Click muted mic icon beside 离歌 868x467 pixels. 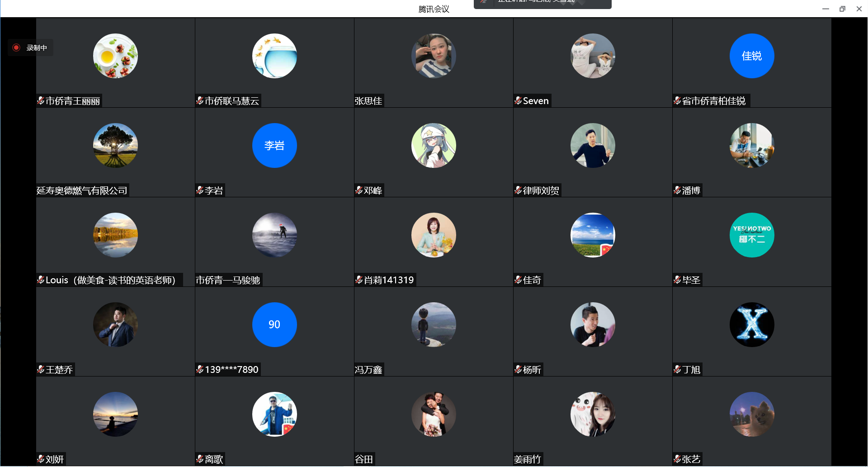pyautogui.click(x=200, y=459)
